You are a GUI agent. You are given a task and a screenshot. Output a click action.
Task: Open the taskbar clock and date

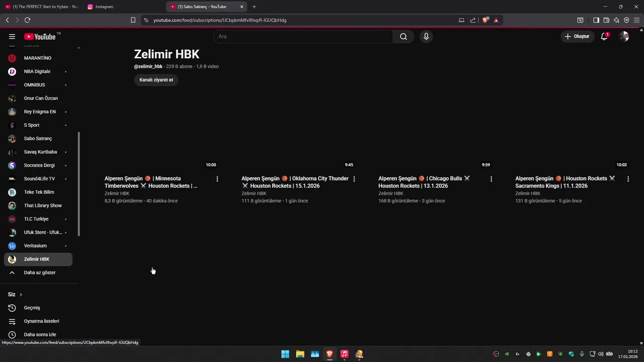pos(628,354)
